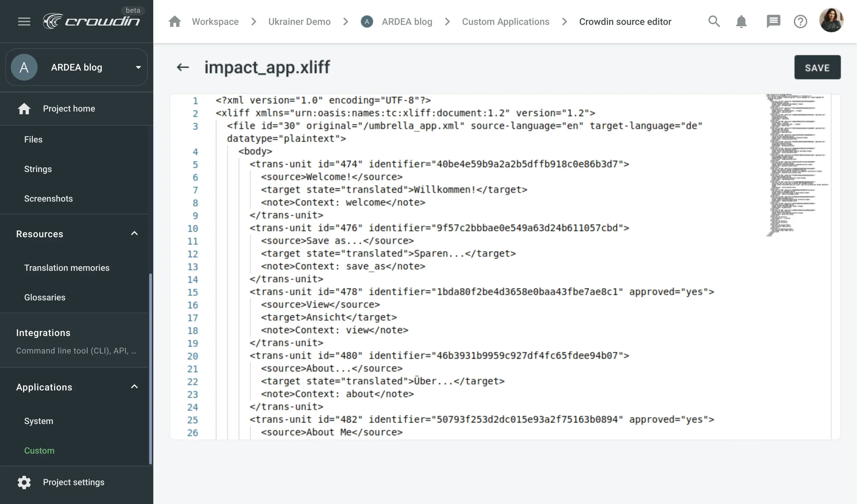Open the notifications bell
Image resolution: width=857 pixels, height=504 pixels.
[x=741, y=21]
